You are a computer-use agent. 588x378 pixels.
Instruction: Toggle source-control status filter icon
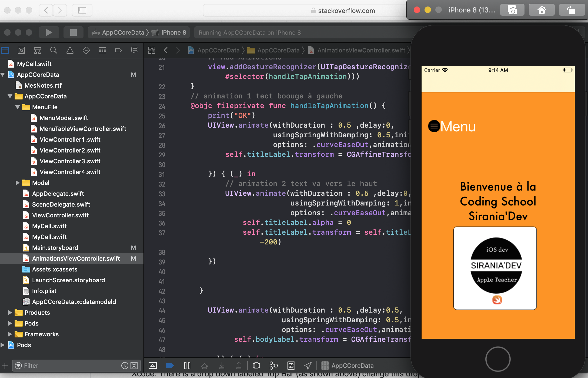[134, 366]
